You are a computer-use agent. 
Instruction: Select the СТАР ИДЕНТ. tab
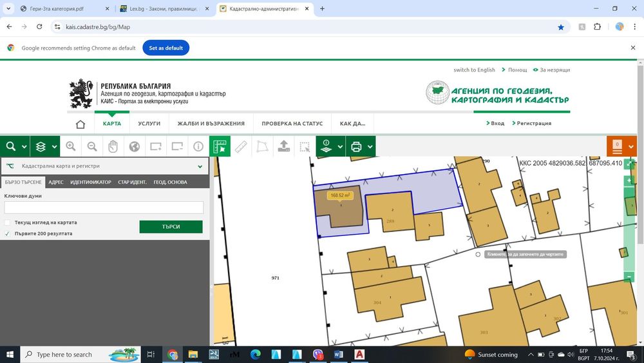(132, 182)
